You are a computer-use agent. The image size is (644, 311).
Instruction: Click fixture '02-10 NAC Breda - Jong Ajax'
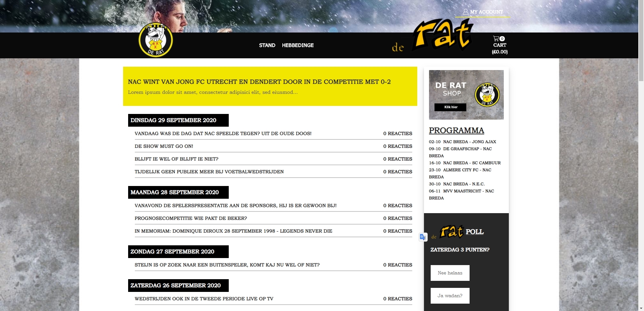(x=463, y=142)
